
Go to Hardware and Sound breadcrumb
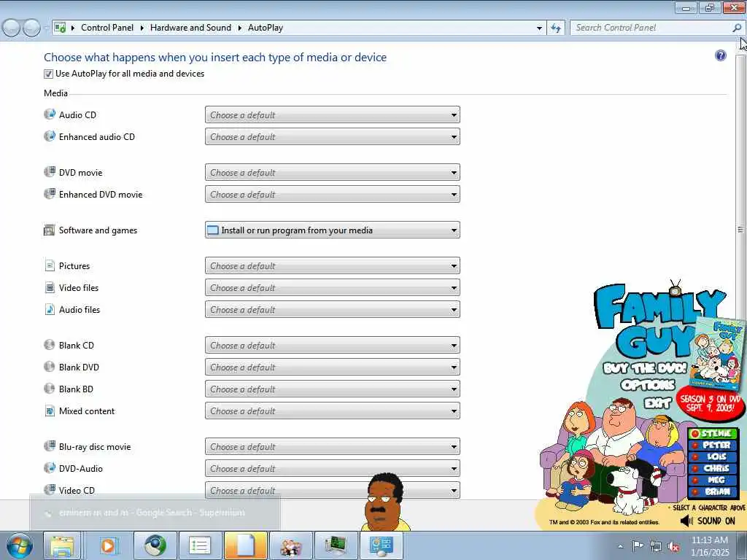tap(190, 28)
